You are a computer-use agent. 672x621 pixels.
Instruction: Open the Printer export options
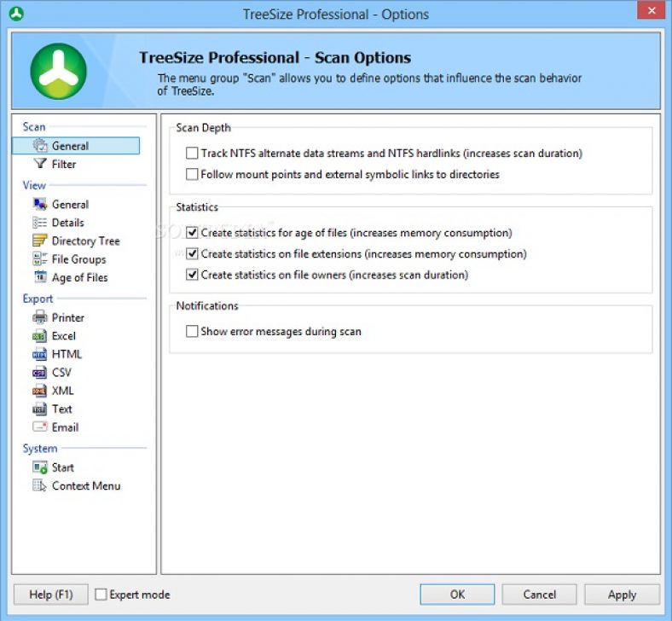pyautogui.click(x=67, y=317)
